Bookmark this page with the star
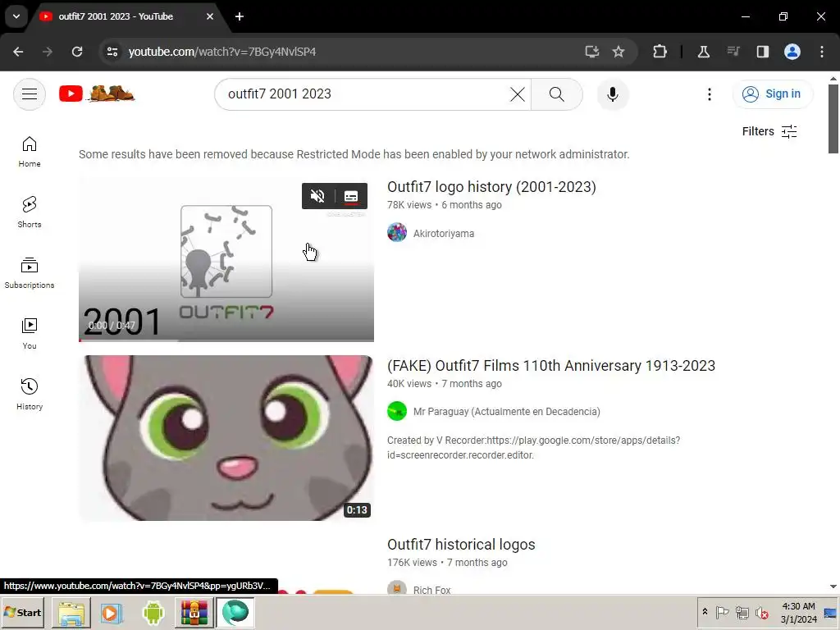This screenshot has height=630, width=840. click(x=619, y=52)
